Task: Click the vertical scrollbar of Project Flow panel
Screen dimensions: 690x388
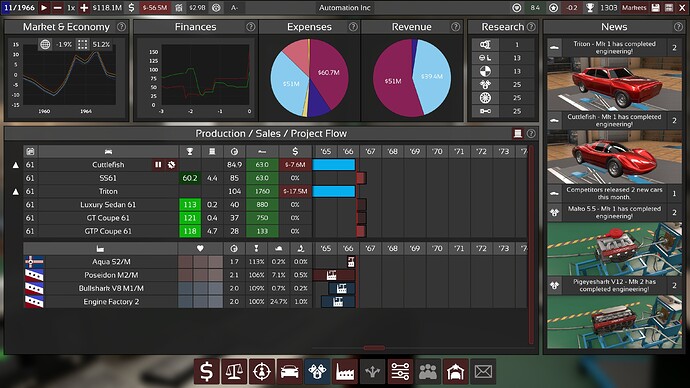Action: pos(531,245)
